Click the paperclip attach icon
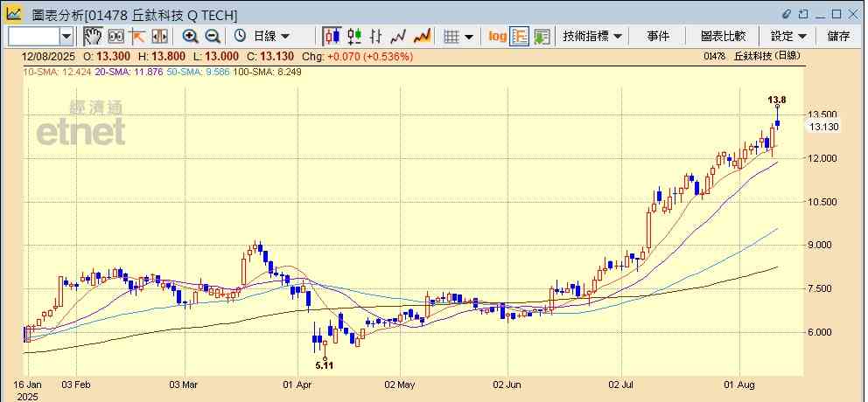 (787, 14)
